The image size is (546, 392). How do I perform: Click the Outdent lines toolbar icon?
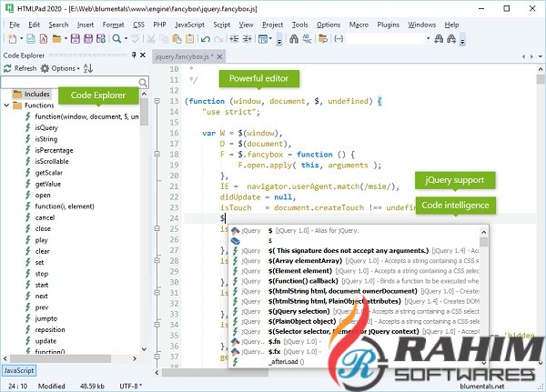[x=247, y=38]
